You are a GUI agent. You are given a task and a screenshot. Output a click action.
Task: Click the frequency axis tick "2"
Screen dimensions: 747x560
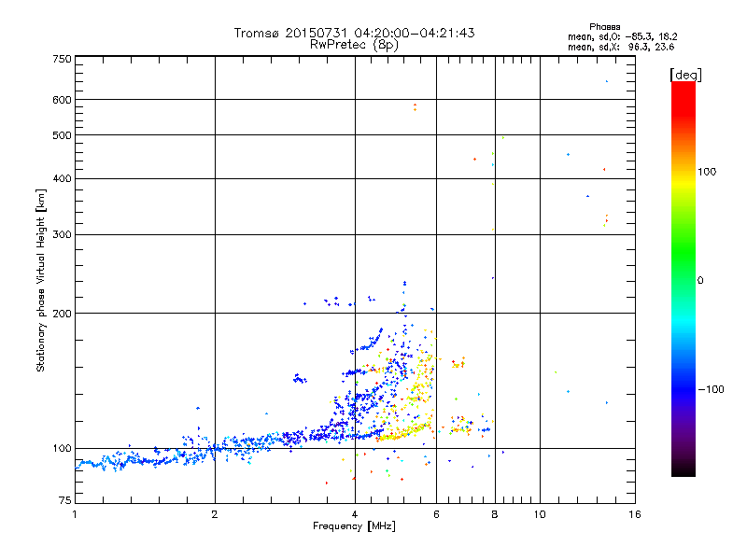[215, 514]
